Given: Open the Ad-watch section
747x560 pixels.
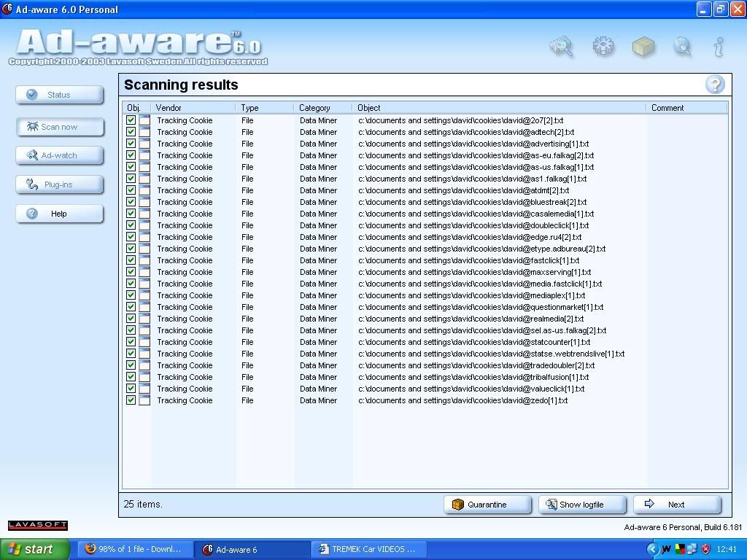Looking at the screenshot, I should tap(60, 156).
